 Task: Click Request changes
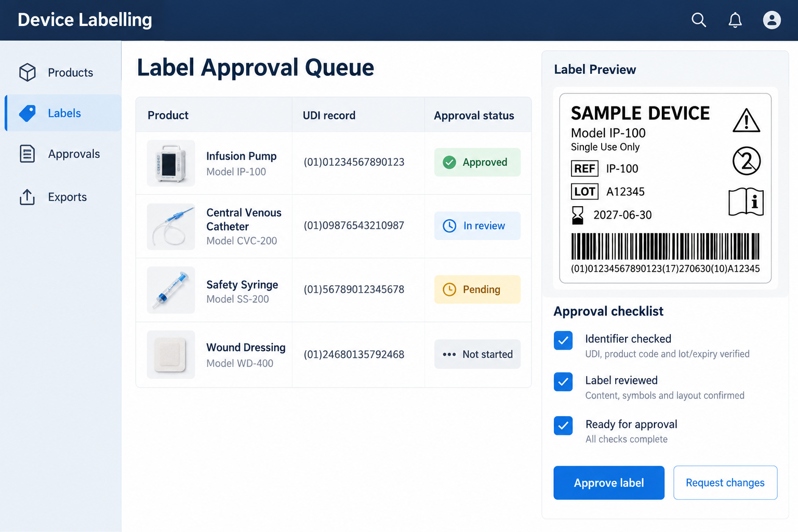pyautogui.click(x=725, y=483)
